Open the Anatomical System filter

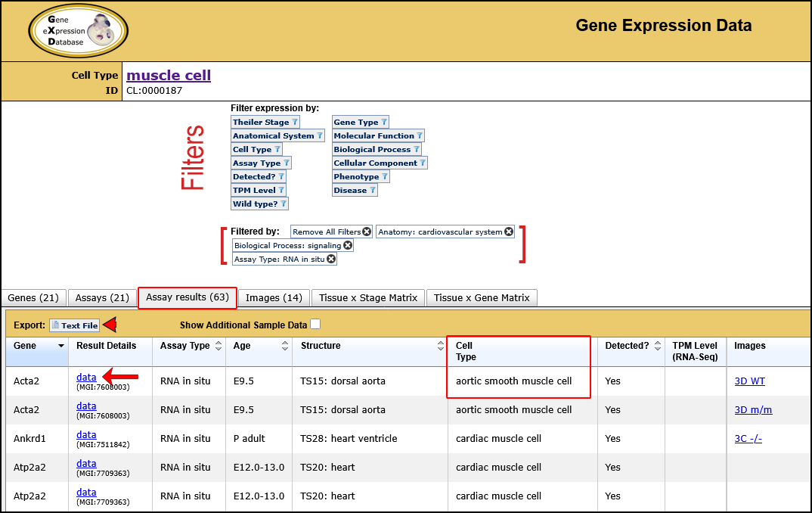click(277, 135)
